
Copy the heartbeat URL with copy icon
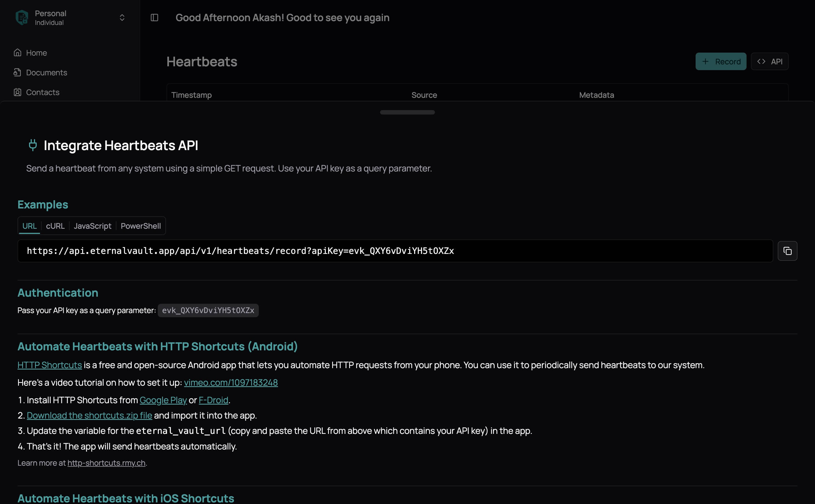[787, 251]
